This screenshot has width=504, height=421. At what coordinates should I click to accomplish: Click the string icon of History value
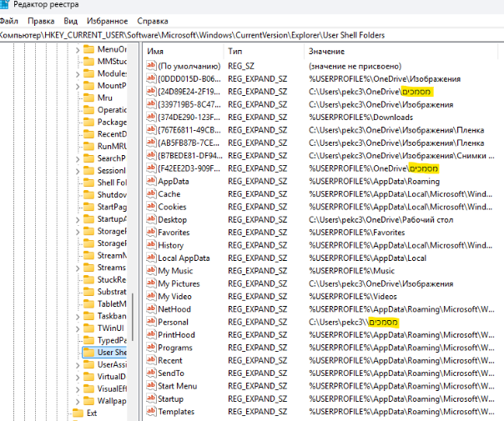coord(151,245)
